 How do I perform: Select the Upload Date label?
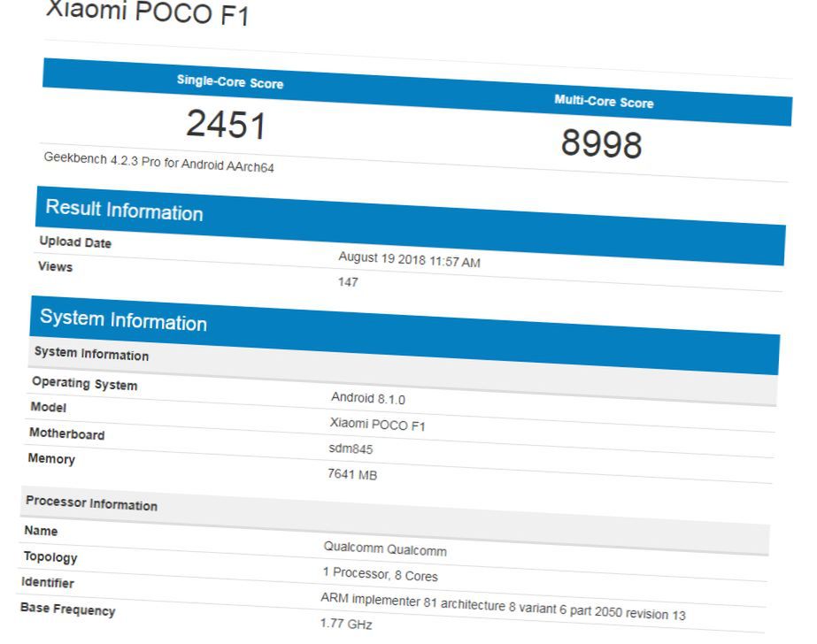[75, 242]
